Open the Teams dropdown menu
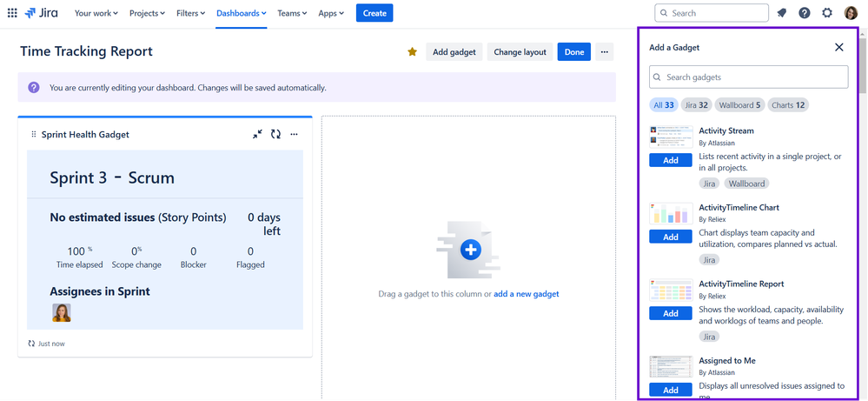This screenshot has height=401, width=868. coord(292,13)
